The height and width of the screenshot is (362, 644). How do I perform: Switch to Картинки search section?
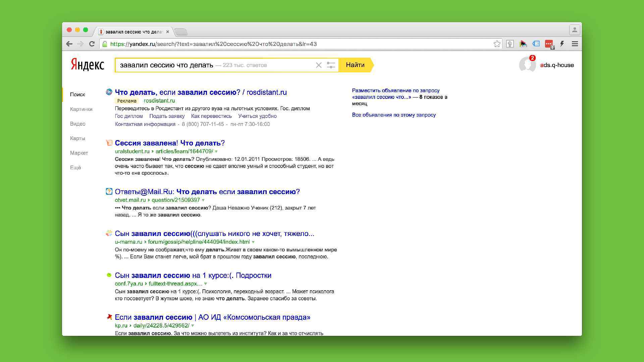(81, 109)
